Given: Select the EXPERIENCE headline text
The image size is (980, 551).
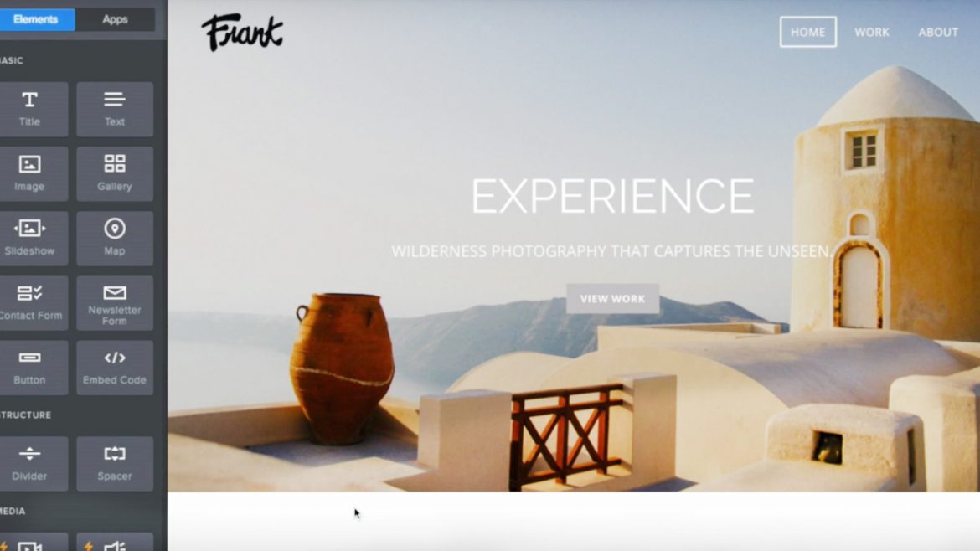Looking at the screenshot, I should [612, 196].
